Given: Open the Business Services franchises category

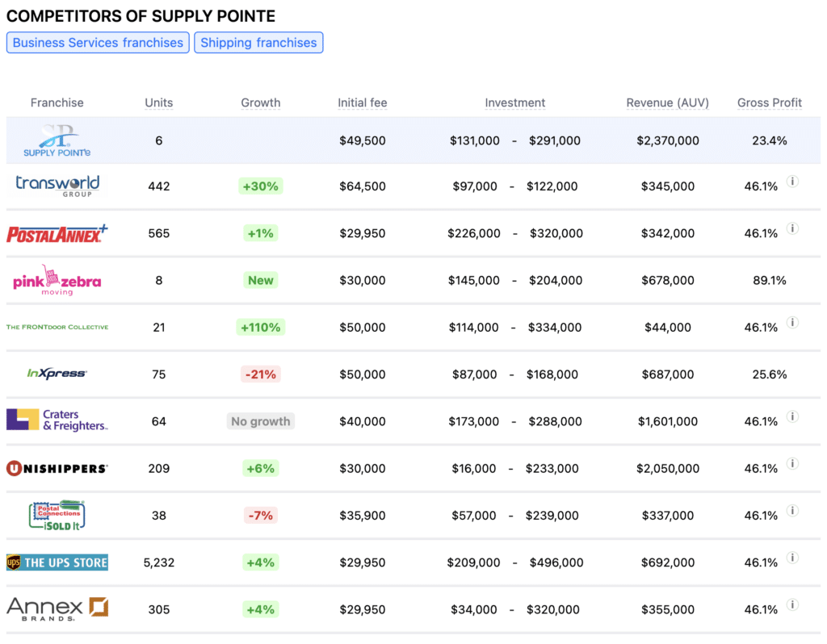Looking at the screenshot, I should pyautogui.click(x=98, y=43).
